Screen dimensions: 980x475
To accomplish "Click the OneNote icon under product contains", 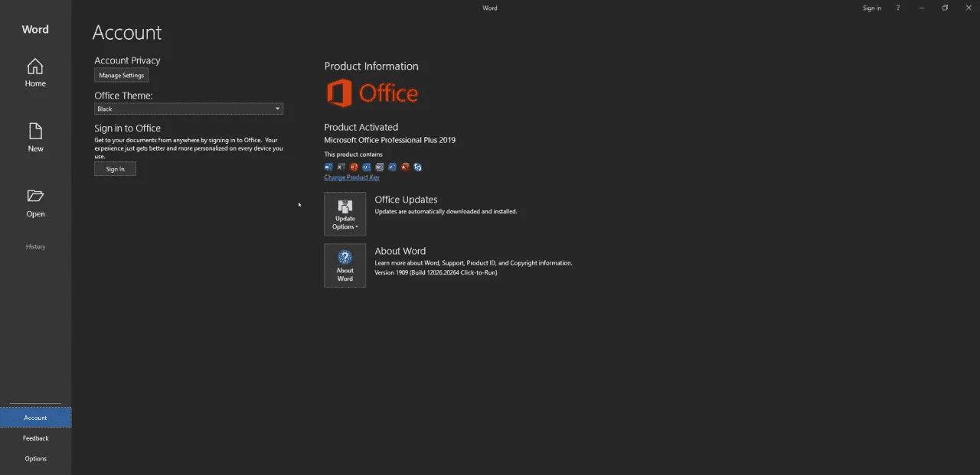I will click(380, 167).
